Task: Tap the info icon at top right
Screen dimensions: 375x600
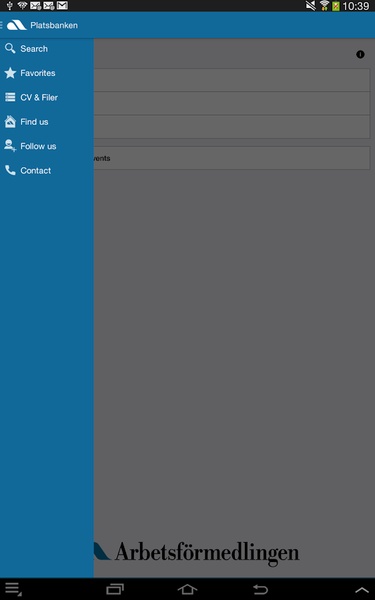Action: 360,54
